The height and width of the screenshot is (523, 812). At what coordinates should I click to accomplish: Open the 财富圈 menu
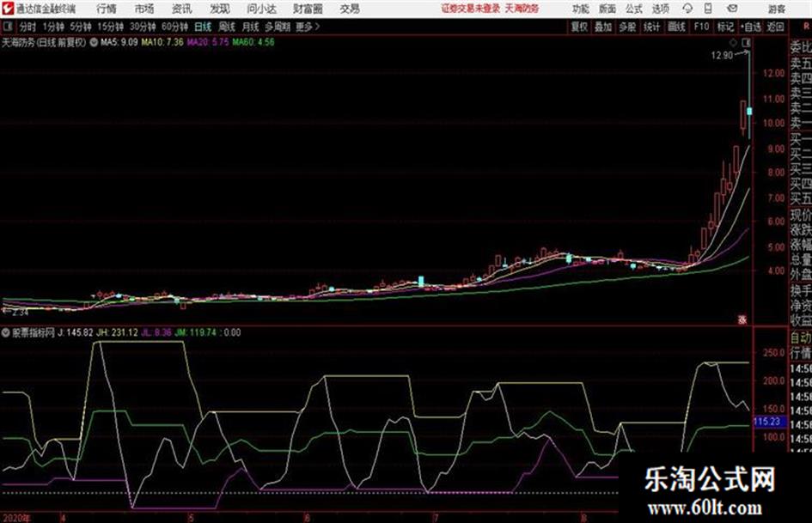(308, 9)
